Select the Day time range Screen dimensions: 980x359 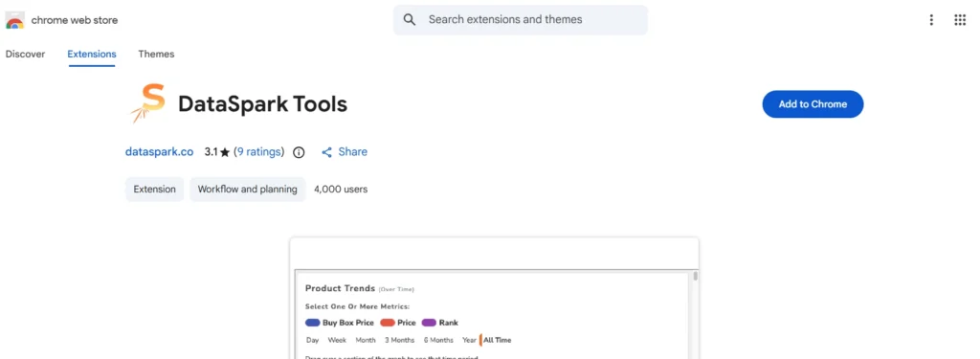pos(313,340)
